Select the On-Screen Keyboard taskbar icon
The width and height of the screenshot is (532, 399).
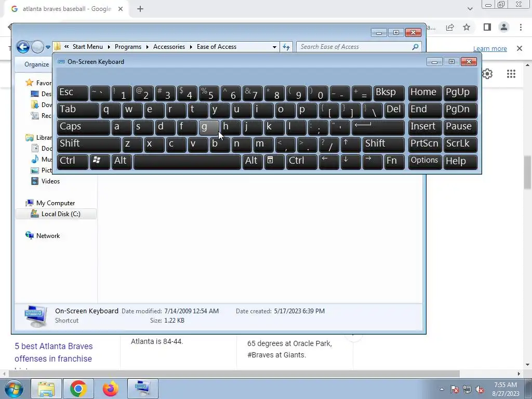point(143,389)
